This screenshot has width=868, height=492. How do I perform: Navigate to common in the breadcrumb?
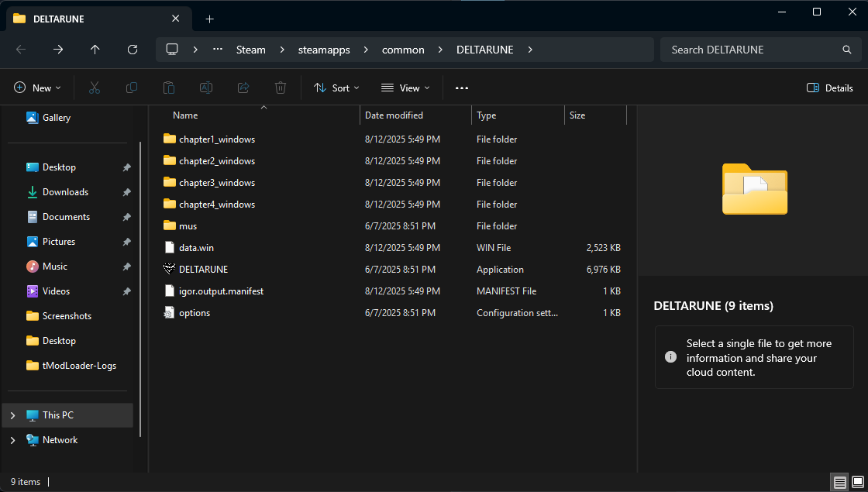(x=403, y=50)
